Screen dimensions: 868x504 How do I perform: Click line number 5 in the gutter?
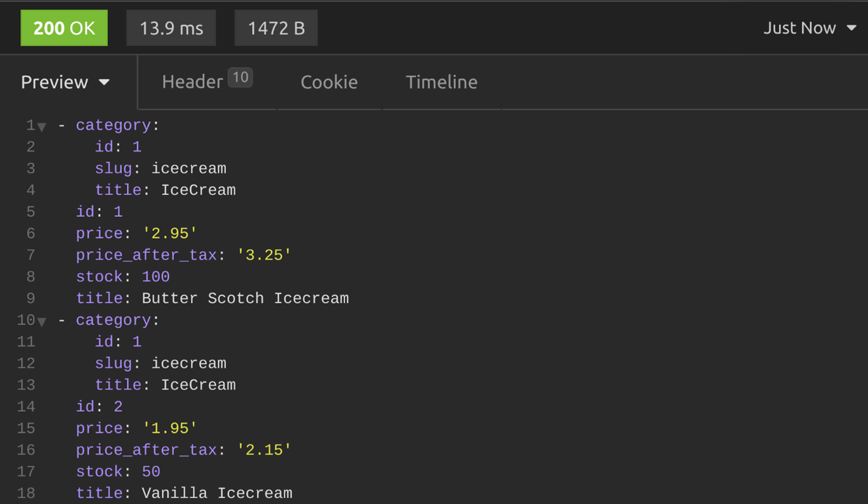(x=30, y=212)
